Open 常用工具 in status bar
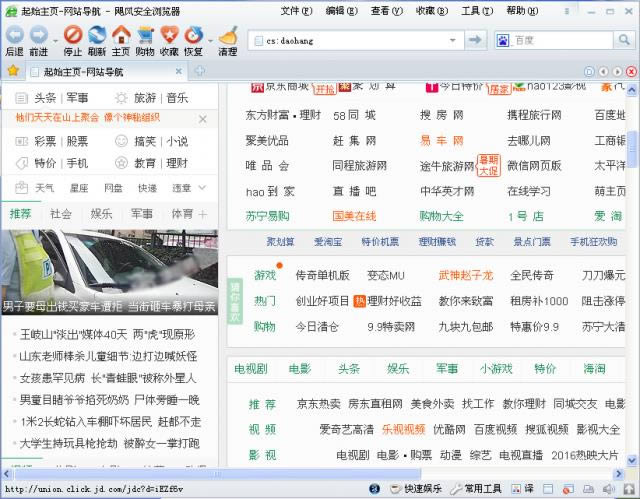This screenshot has height=499, width=640. pyautogui.click(x=476, y=488)
